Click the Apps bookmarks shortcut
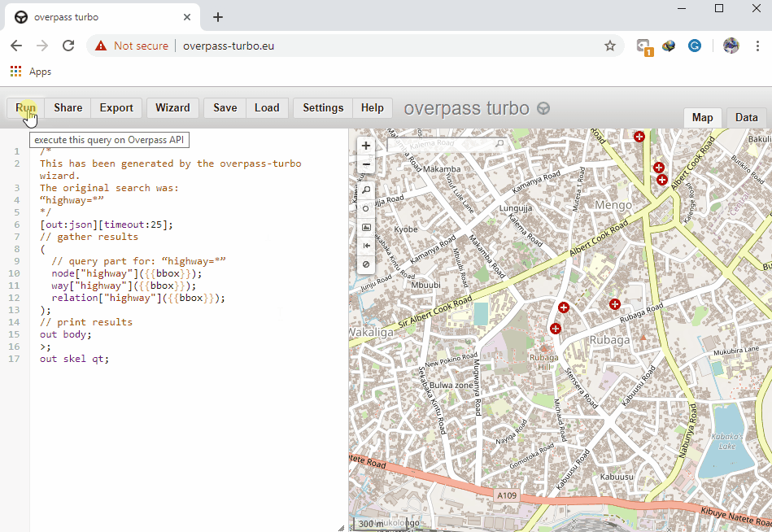 31,72
